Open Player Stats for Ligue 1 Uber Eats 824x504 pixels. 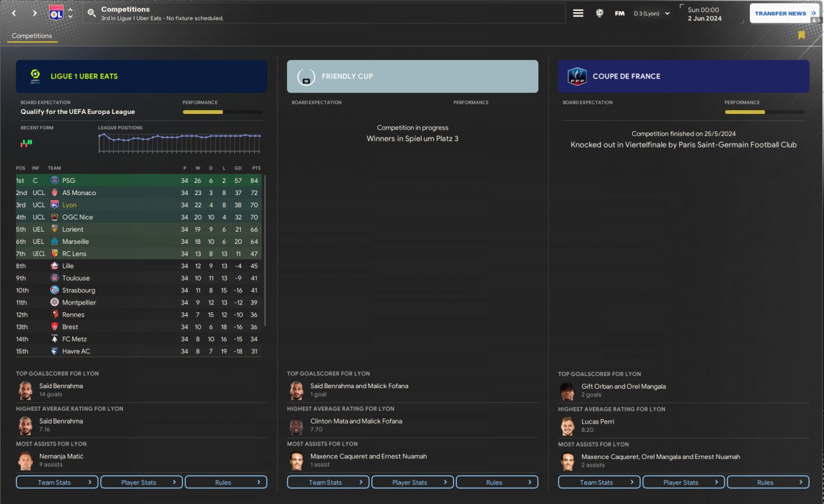coord(142,482)
